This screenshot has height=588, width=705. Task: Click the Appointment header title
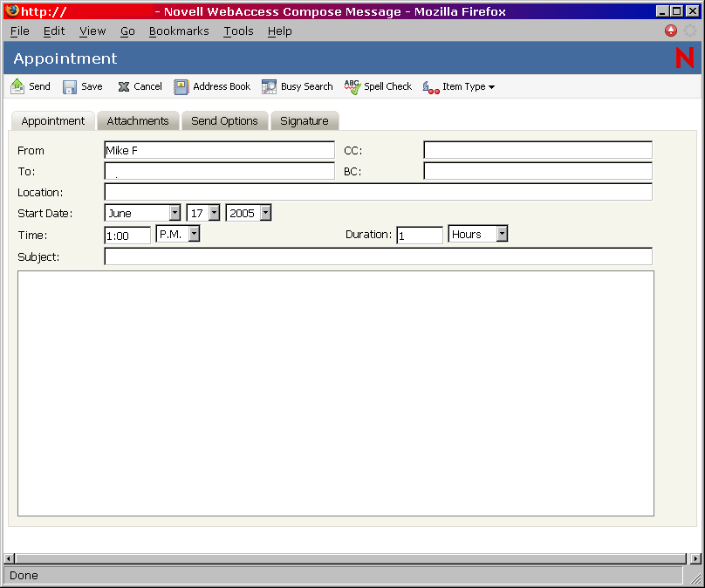(x=65, y=58)
